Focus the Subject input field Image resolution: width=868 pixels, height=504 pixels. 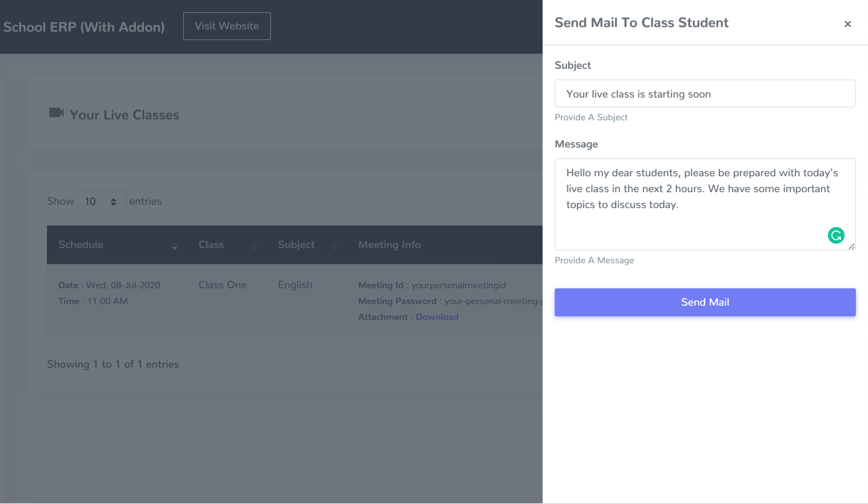pyautogui.click(x=705, y=93)
